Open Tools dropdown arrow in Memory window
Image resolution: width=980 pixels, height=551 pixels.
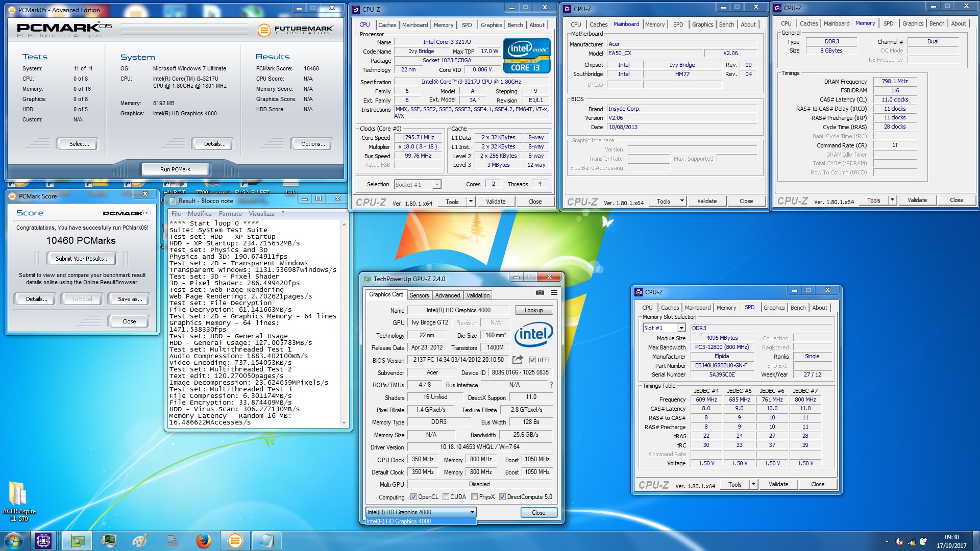tap(892, 200)
